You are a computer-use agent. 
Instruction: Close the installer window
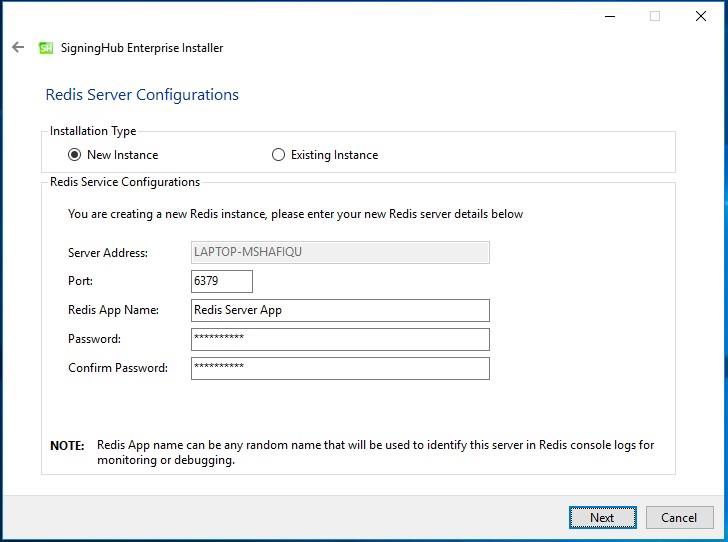click(x=701, y=16)
